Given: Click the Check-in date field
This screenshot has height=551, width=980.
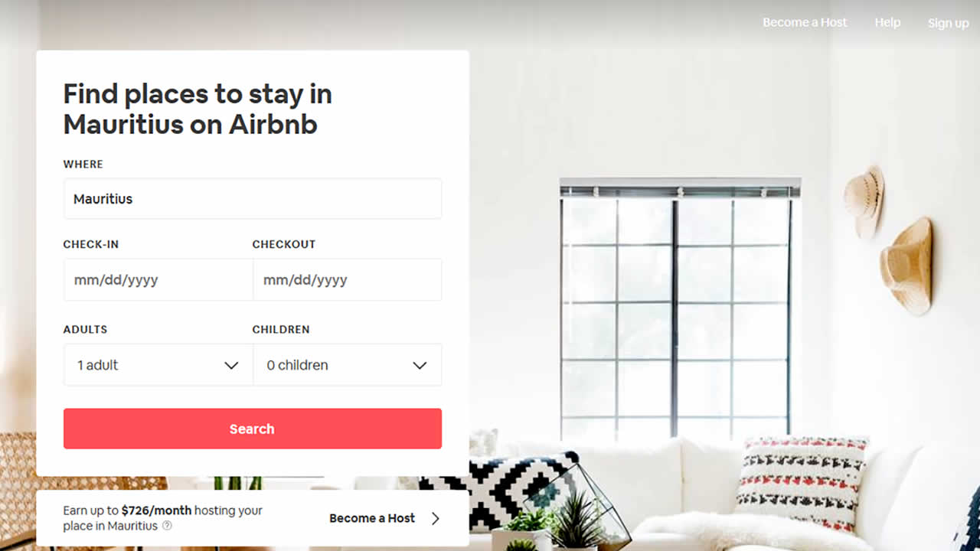Looking at the screenshot, I should 158,280.
